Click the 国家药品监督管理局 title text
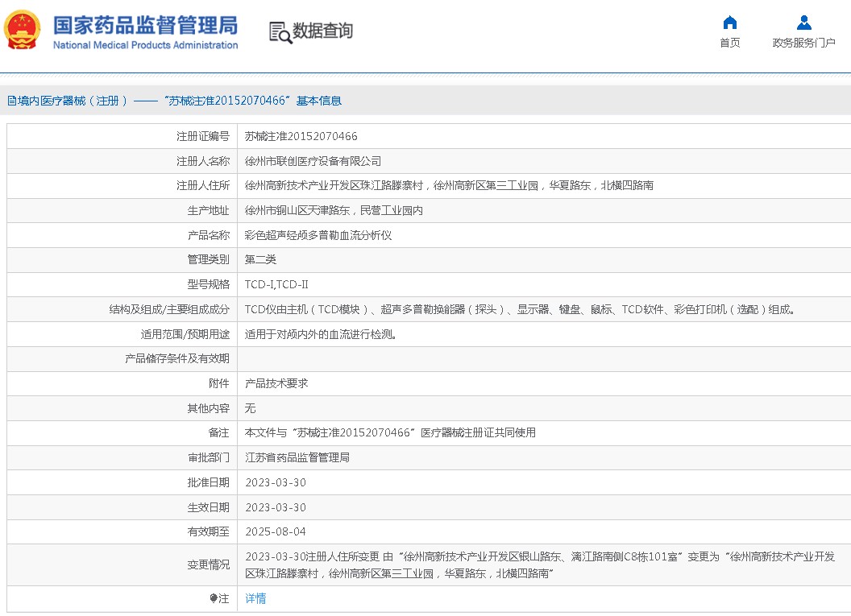The width and height of the screenshot is (851, 616). pyautogui.click(x=145, y=24)
